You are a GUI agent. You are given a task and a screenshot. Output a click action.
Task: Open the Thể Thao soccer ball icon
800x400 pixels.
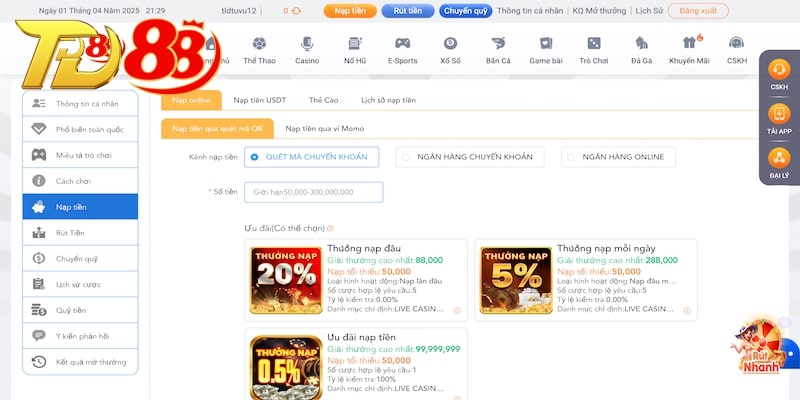tap(259, 45)
